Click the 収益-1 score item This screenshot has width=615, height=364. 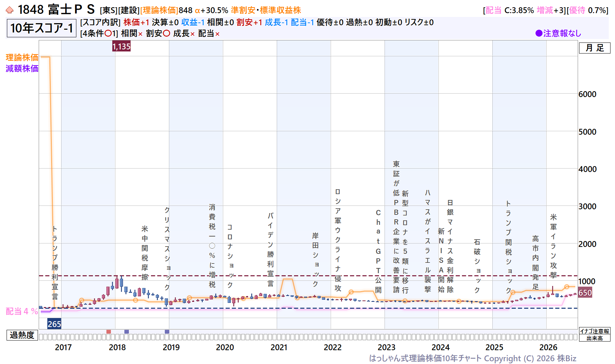click(x=193, y=22)
